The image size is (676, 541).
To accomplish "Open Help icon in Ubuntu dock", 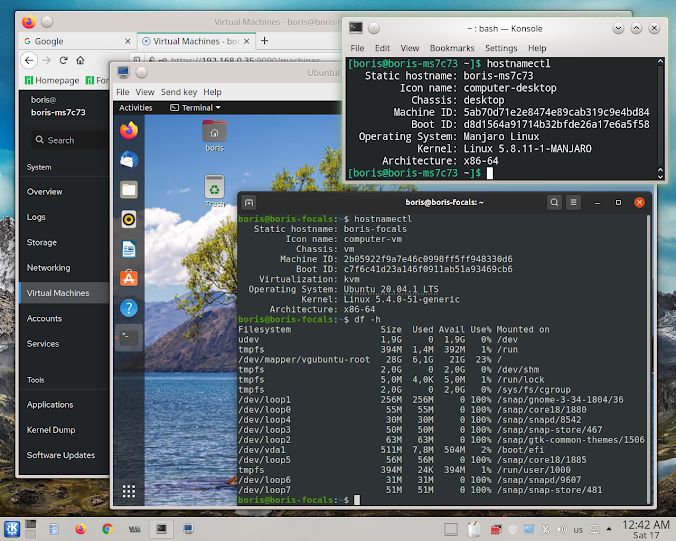I will (129, 308).
